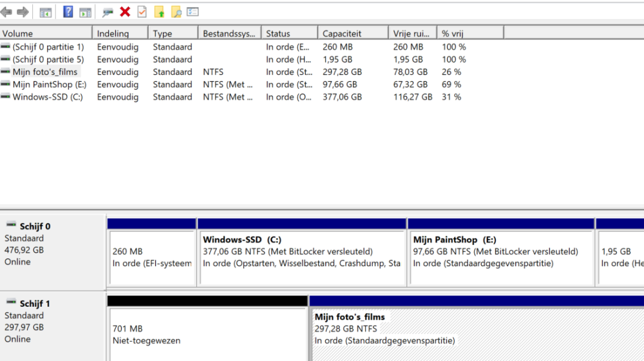
Task: Sort by the % vrij column header
Action: click(x=471, y=34)
